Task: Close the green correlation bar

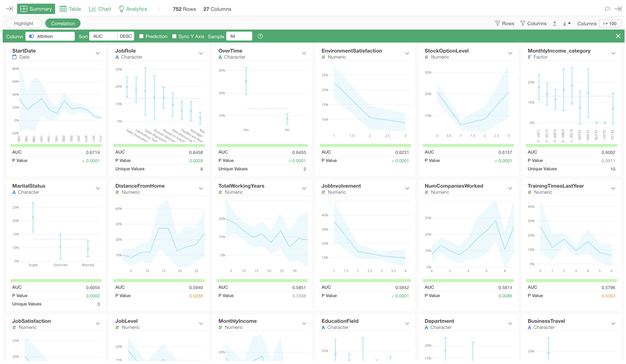Action: (618, 36)
